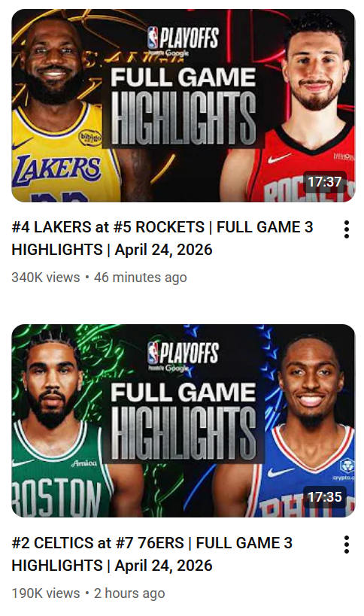Click the Nike swoosh on the blue 76ers jersey
Viewport: 364px width, 616px height.
[281, 472]
